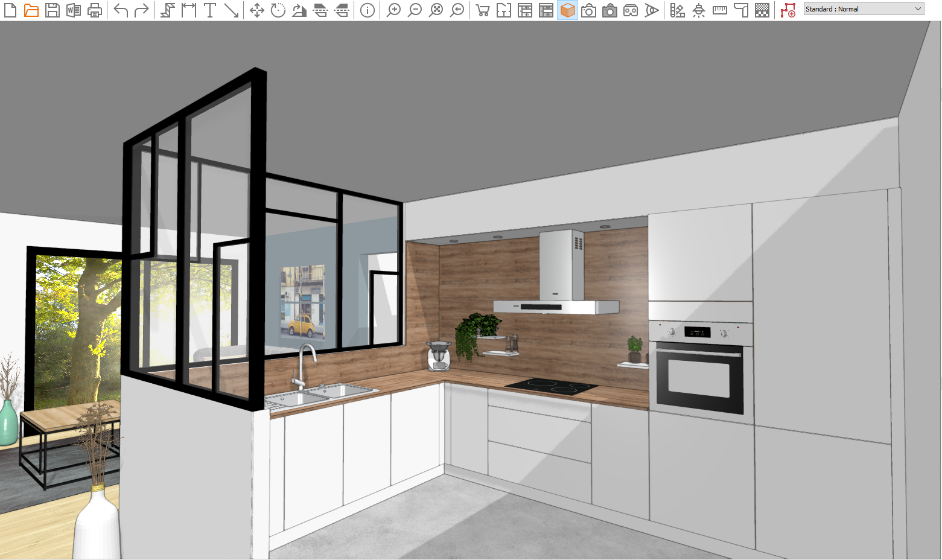Create a new blank document
Viewport: 942px width, 560px height.
pos(10,10)
